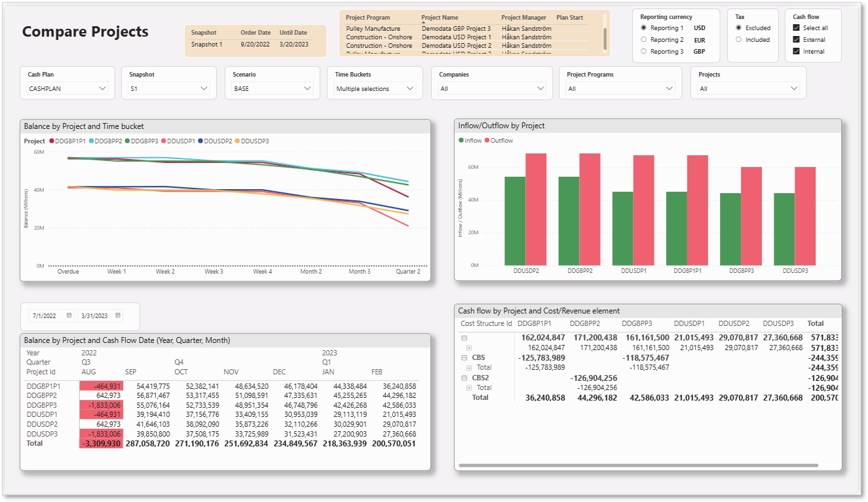Screen dimensions: 868x502
Task: Uncheck External cash flow
Action: (796, 40)
